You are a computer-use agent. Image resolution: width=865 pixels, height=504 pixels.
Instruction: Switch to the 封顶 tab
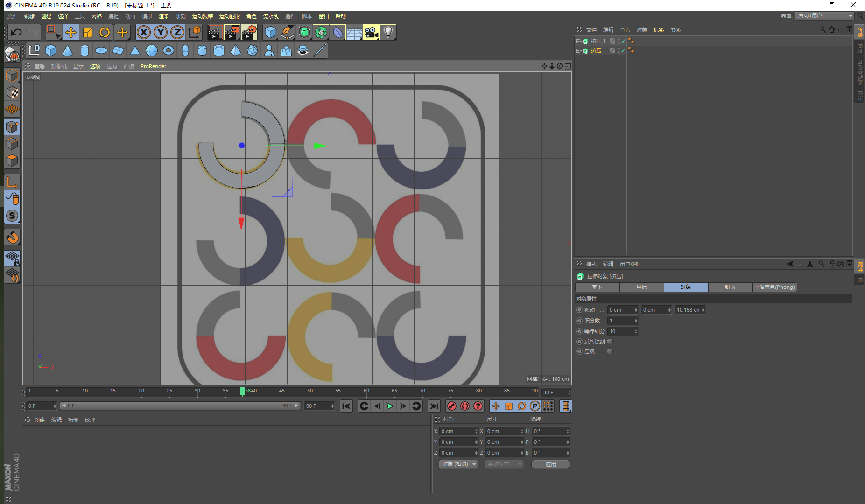click(730, 287)
